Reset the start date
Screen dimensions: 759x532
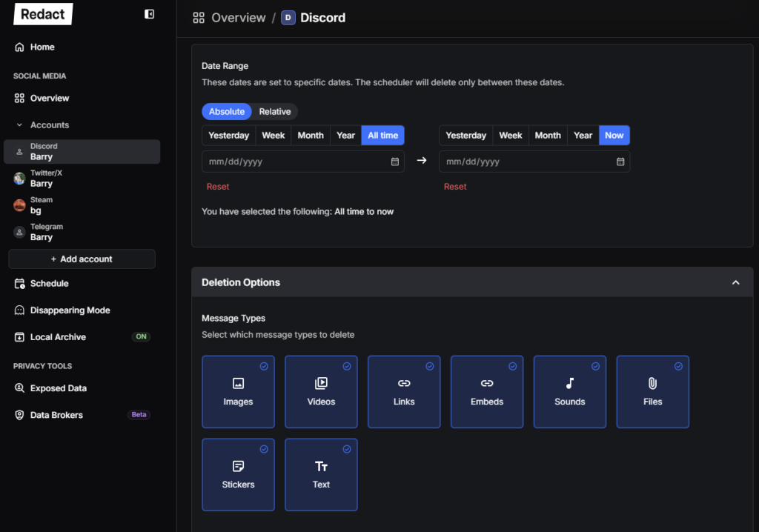tap(218, 187)
